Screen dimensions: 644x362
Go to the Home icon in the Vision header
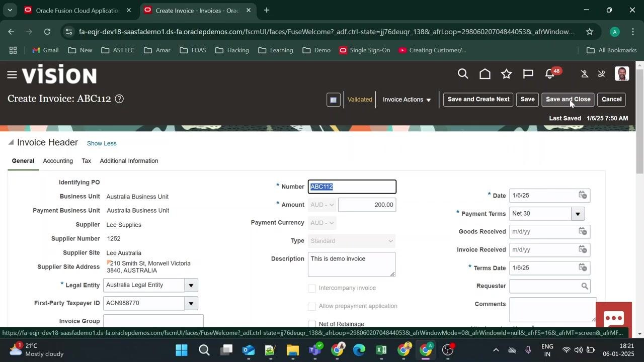(485, 74)
